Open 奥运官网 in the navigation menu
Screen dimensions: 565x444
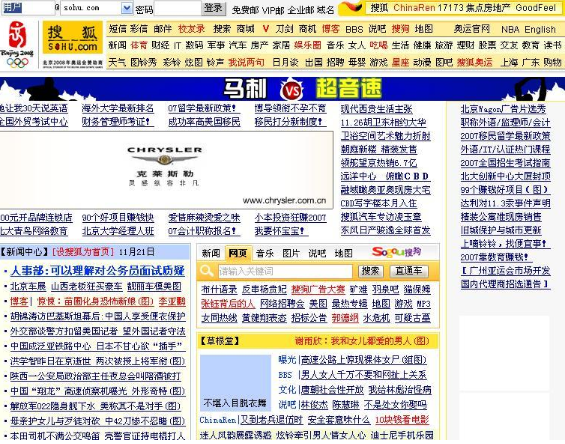click(x=471, y=29)
